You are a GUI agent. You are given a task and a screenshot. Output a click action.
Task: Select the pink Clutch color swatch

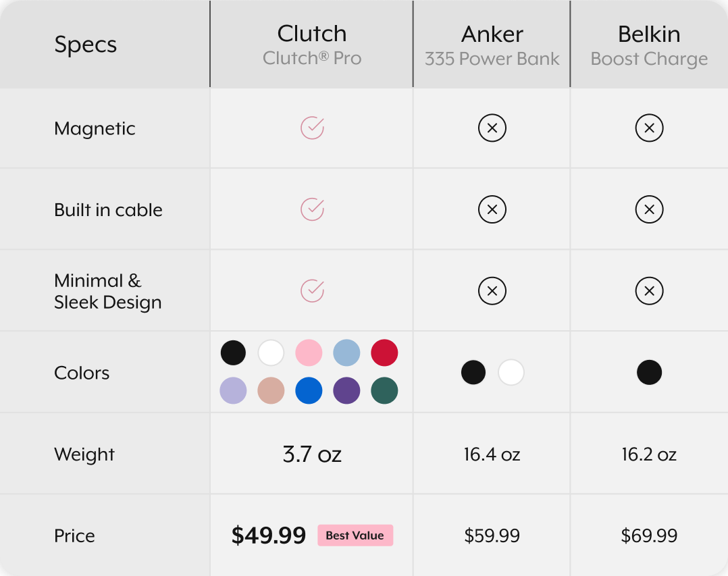(x=309, y=352)
